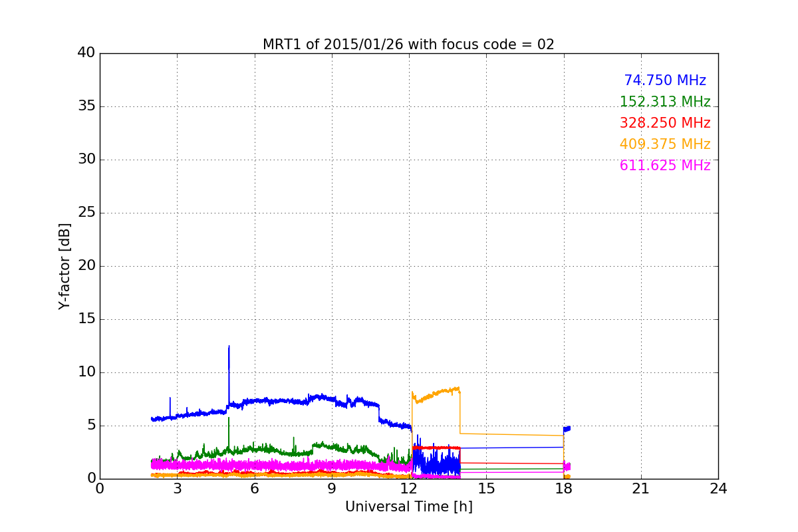Click the y-axis tick label 25
The image size is (798, 532).
[x=86, y=213]
